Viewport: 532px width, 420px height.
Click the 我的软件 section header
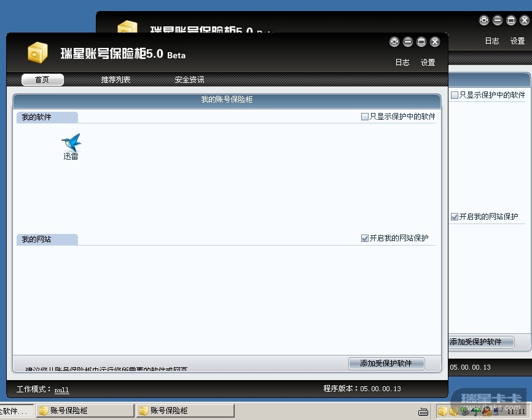click(x=47, y=117)
